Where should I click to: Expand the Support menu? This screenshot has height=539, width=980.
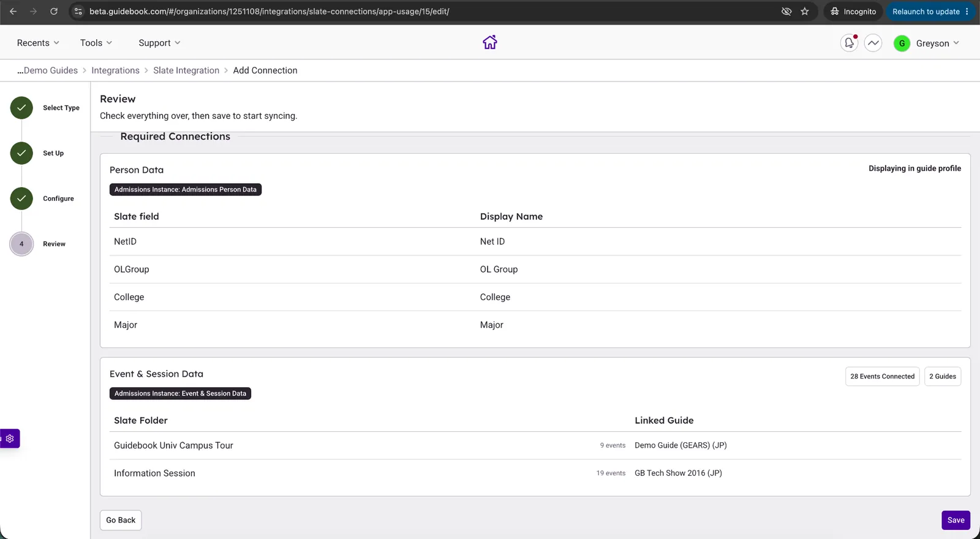(x=159, y=43)
